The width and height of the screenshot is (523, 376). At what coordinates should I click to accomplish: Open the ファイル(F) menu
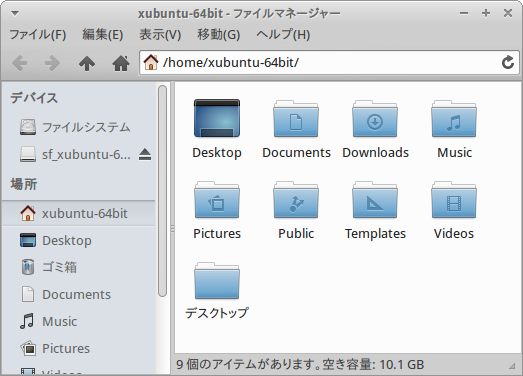[x=38, y=34]
